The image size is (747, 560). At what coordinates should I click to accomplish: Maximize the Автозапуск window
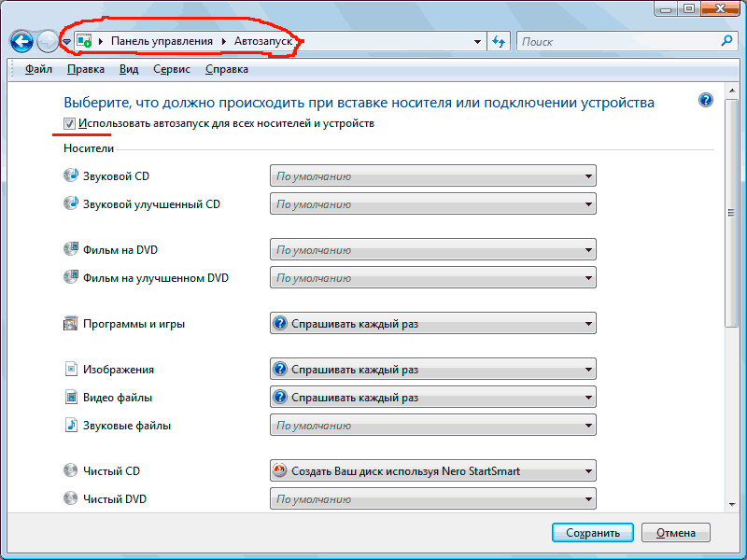[x=689, y=8]
